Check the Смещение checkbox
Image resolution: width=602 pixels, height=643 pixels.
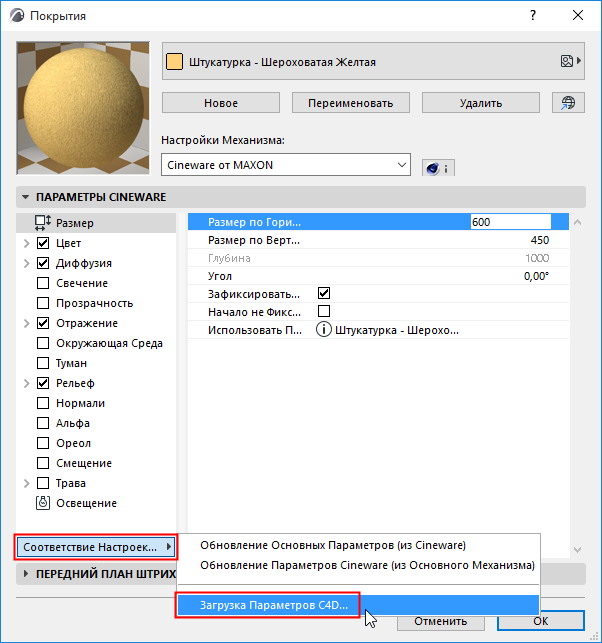point(43,463)
